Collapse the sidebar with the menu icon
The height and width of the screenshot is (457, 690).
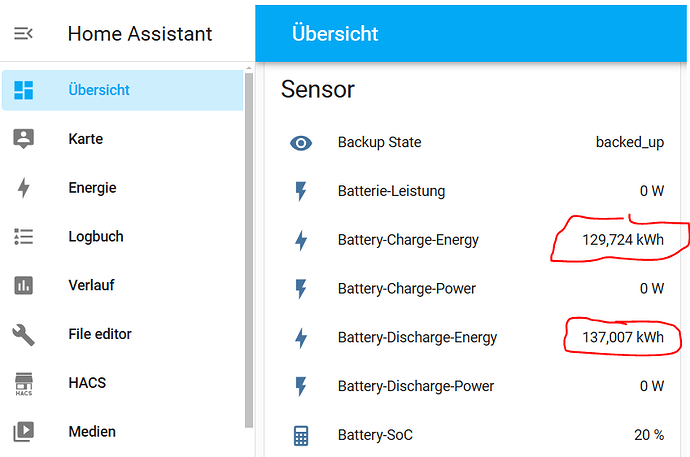point(23,34)
